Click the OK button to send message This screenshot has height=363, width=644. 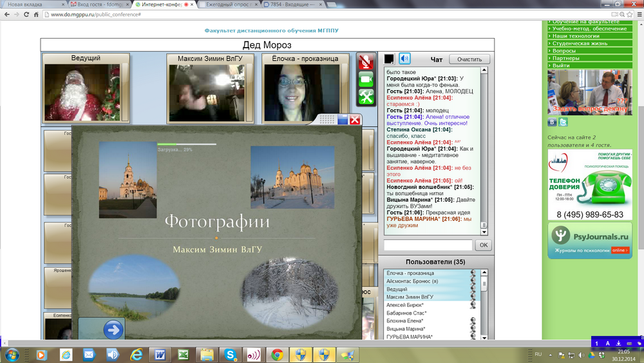(483, 245)
